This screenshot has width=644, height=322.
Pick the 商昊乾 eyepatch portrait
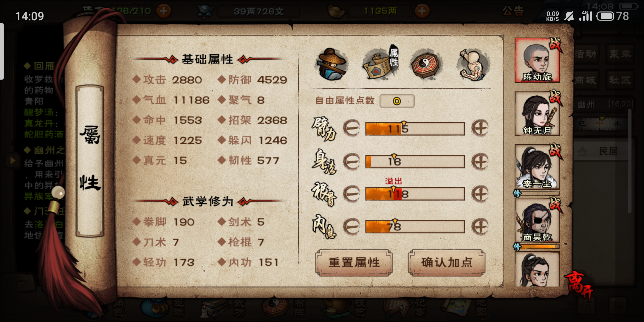(537, 220)
